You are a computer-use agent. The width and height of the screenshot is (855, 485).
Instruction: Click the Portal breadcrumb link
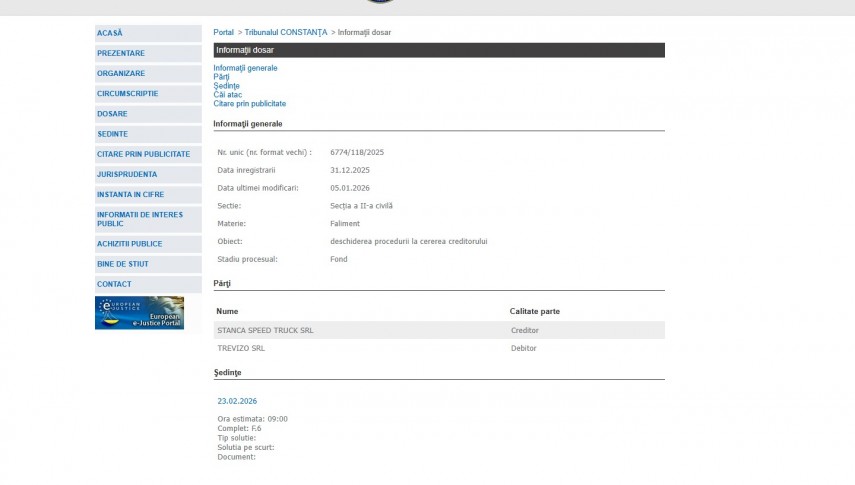223,32
